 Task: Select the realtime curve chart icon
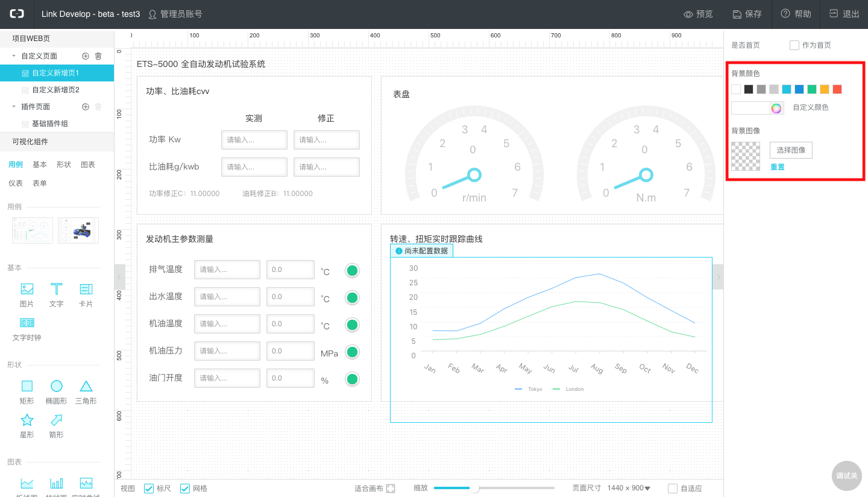pyautogui.click(x=86, y=483)
